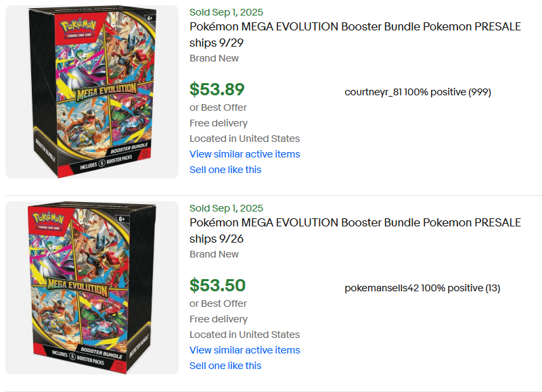Image resolution: width=542 pixels, height=392 pixels.
Task: Open listing title that ships 9/29
Action: pyautogui.click(x=355, y=34)
